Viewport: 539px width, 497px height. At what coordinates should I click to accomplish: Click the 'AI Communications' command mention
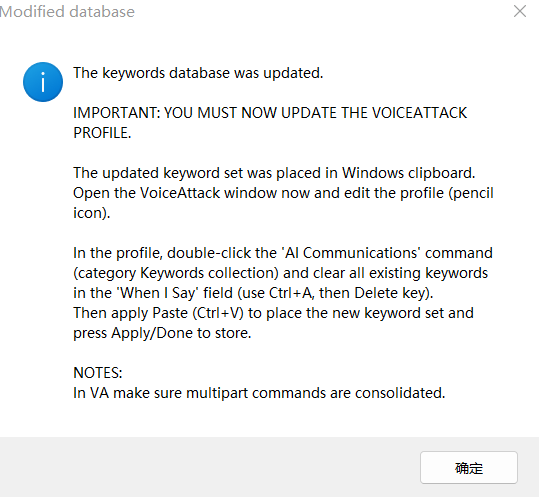tap(350, 253)
